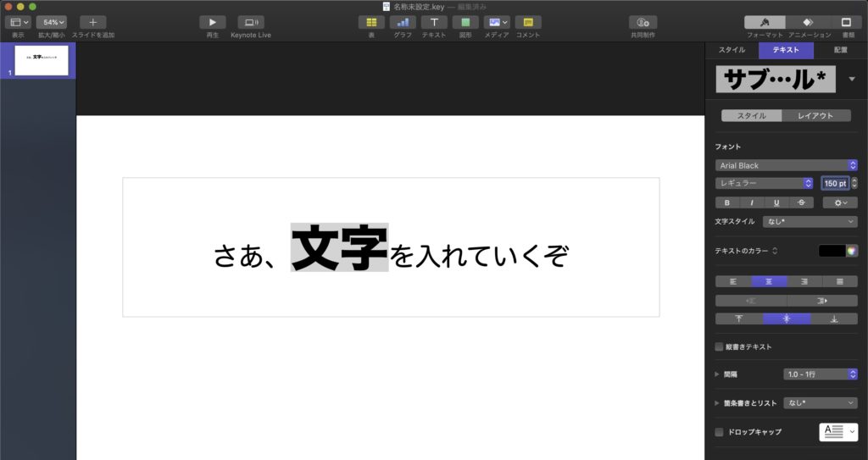
Task: Insert a shape using the 図形 icon
Action: (465, 22)
